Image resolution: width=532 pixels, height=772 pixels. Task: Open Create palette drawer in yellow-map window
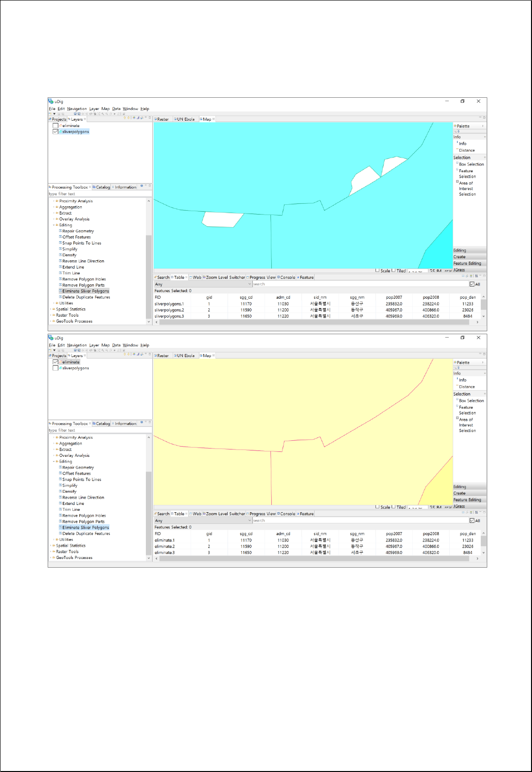click(469, 493)
